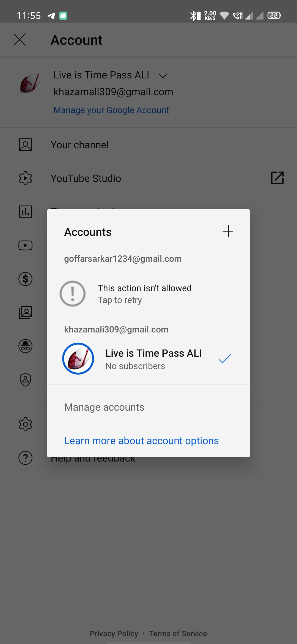
Task: Open Learn more about account options link
Action: [x=141, y=441]
